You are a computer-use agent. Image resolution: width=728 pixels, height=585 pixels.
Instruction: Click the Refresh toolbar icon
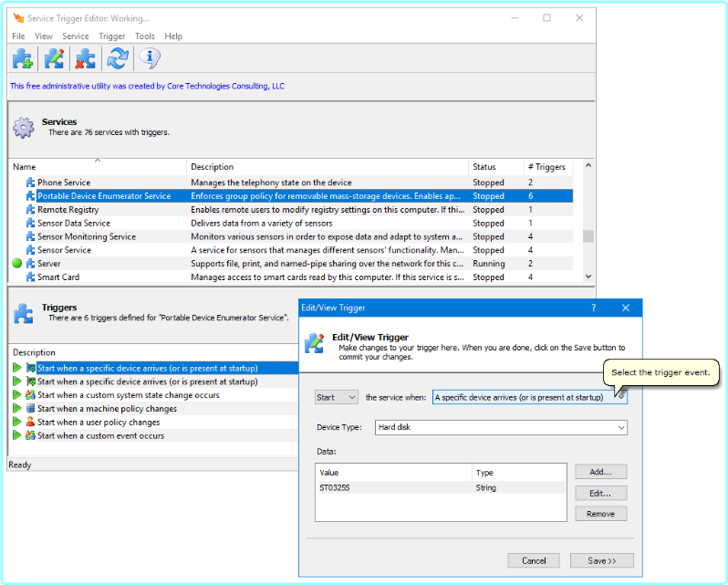coord(117,59)
